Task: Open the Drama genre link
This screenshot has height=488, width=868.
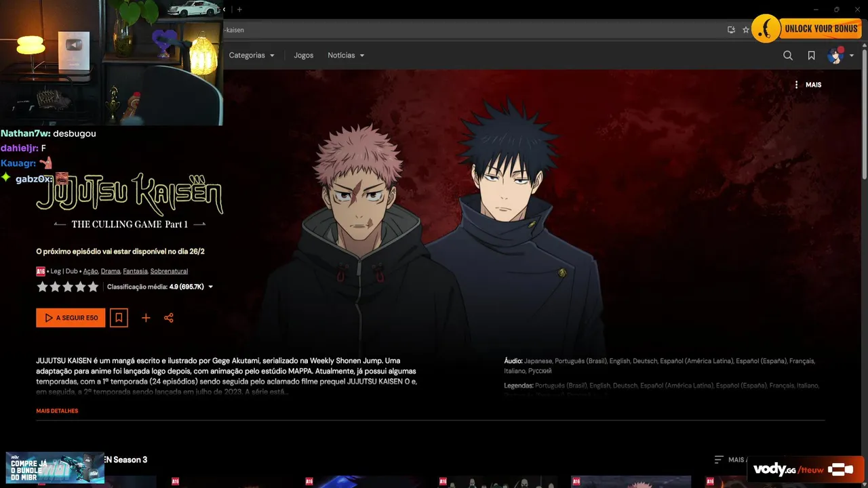Action: [111, 271]
